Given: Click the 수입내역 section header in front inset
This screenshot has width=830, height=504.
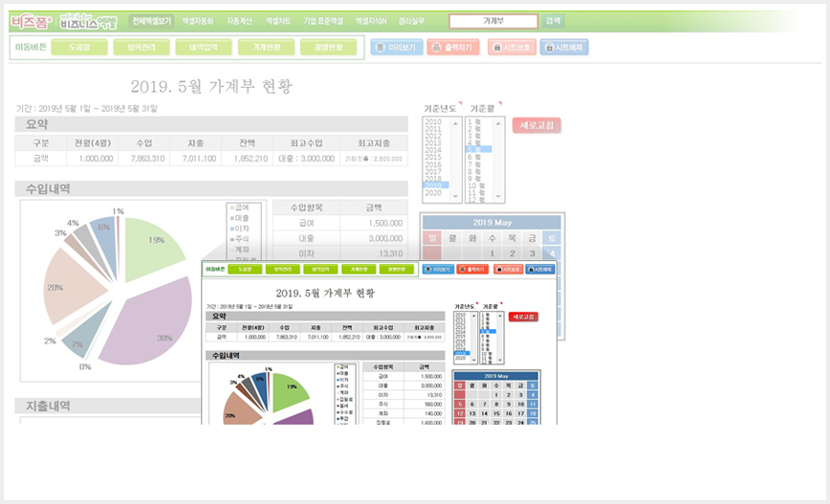Looking at the screenshot, I should point(325,356).
